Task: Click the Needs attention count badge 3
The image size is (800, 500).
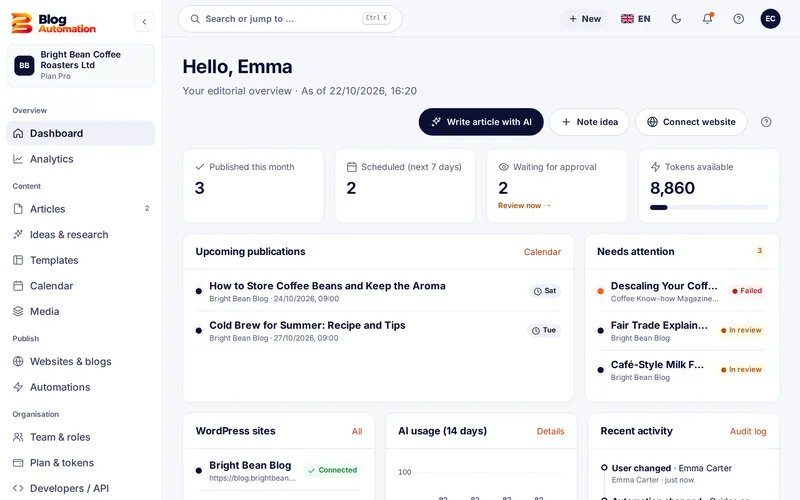Action: click(x=760, y=251)
